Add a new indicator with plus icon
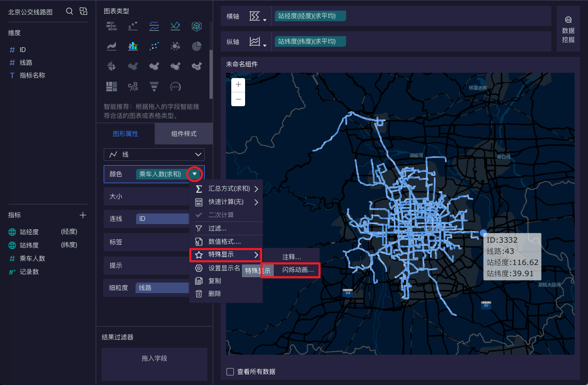Image resolution: width=588 pixels, height=385 pixels. pos(83,215)
